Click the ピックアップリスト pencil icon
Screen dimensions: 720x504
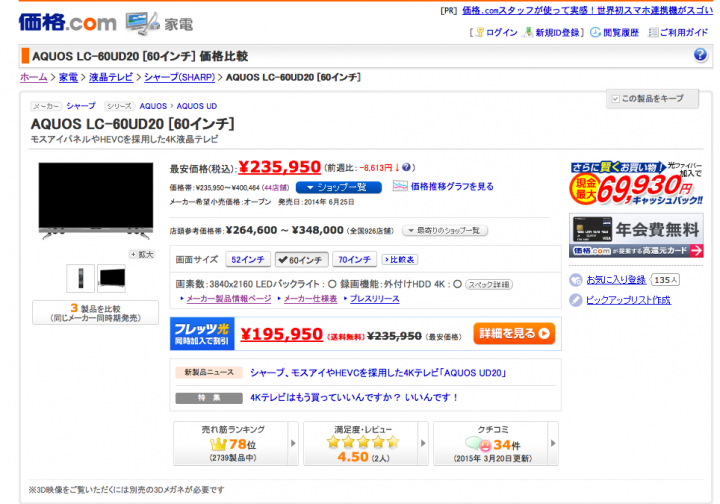pyautogui.click(x=575, y=300)
